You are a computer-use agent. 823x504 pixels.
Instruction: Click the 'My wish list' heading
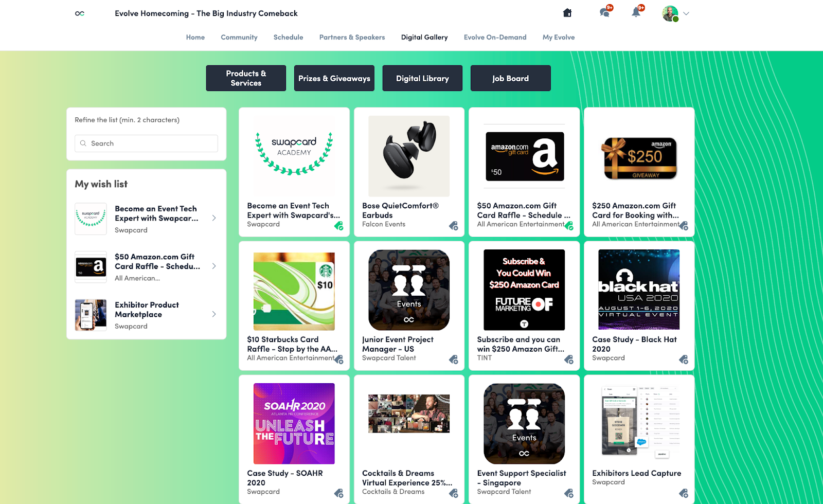[x=101, y=184]
